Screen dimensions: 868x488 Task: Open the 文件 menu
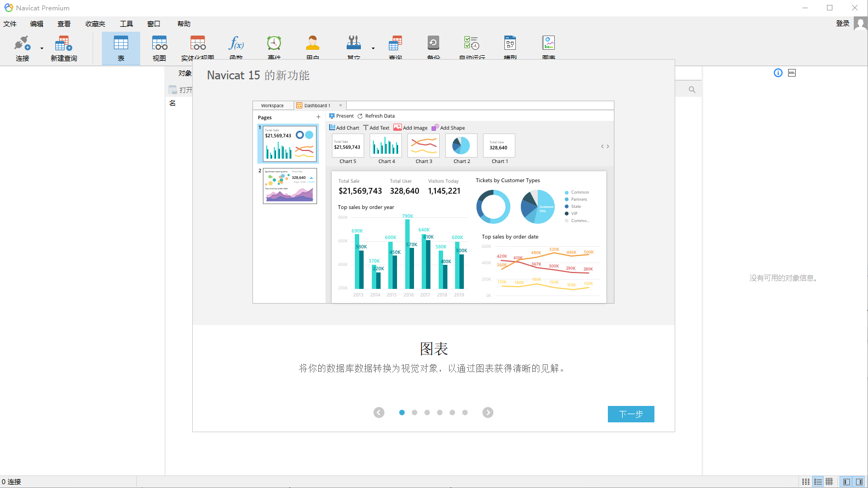pos(10,24)
